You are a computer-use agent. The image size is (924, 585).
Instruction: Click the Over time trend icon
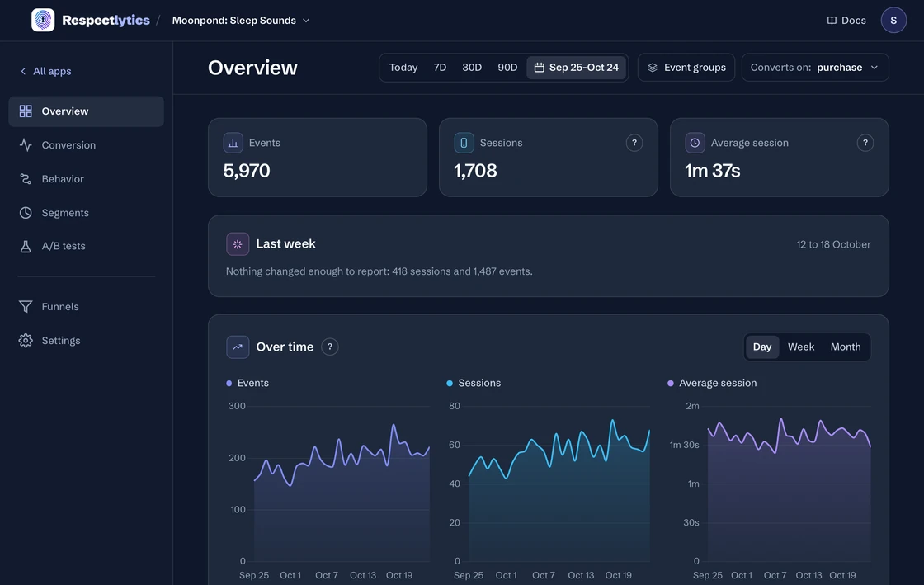point(238,347)
